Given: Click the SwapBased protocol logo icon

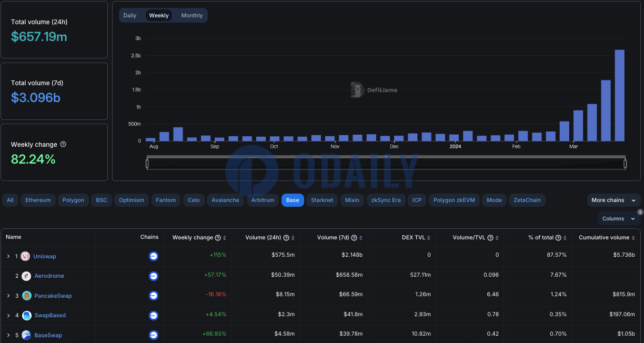Looking at the screenshot, I should (x=26, y=315).
